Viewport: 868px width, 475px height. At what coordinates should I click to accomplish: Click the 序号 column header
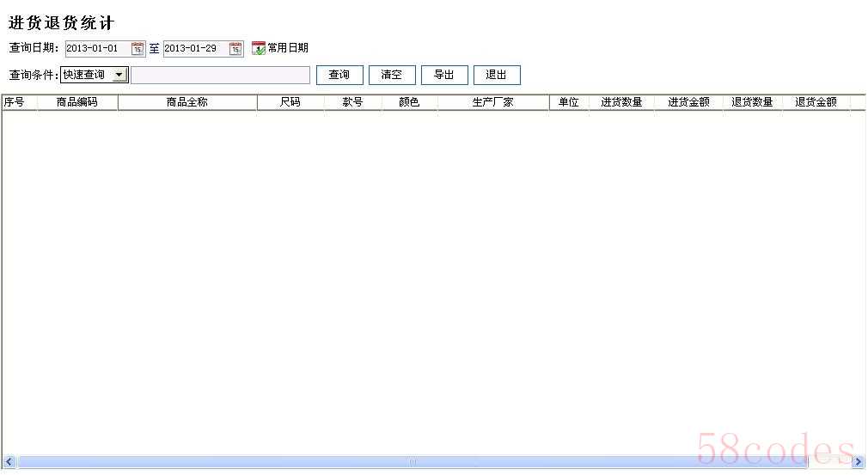tap(15, 102)
